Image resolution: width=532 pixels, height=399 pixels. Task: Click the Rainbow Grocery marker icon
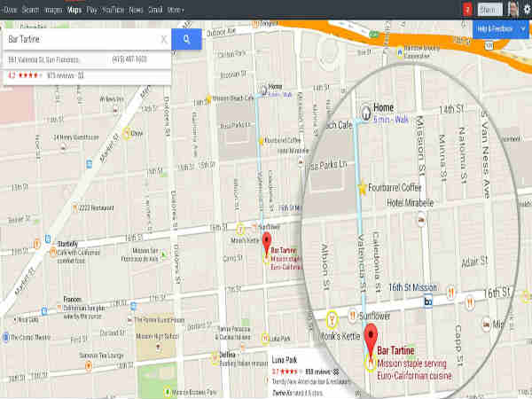coord(400,52)
